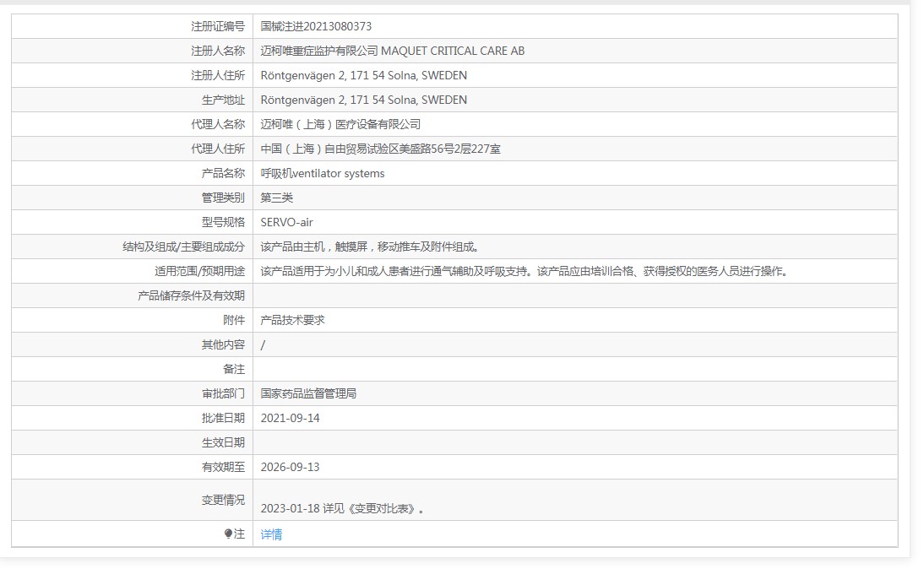
Task: Click the 代理人名称 label cell
Action: point(132,124)
